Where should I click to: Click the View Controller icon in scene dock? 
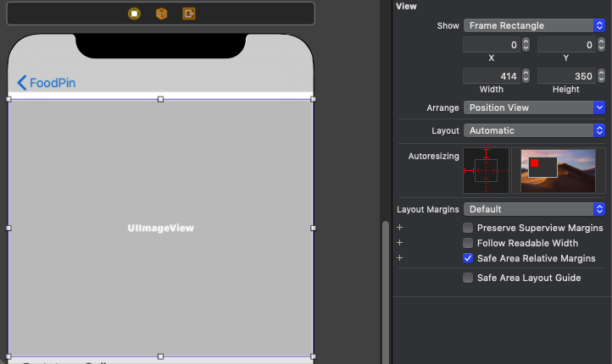coord(134,14)
